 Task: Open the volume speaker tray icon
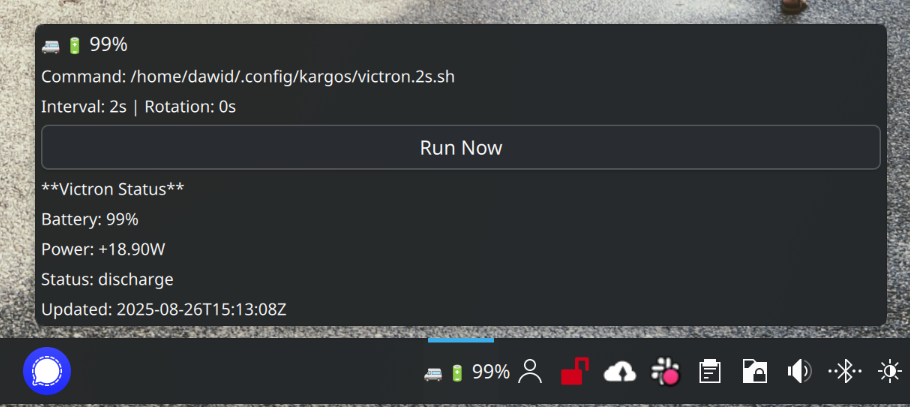coord(799,372)
